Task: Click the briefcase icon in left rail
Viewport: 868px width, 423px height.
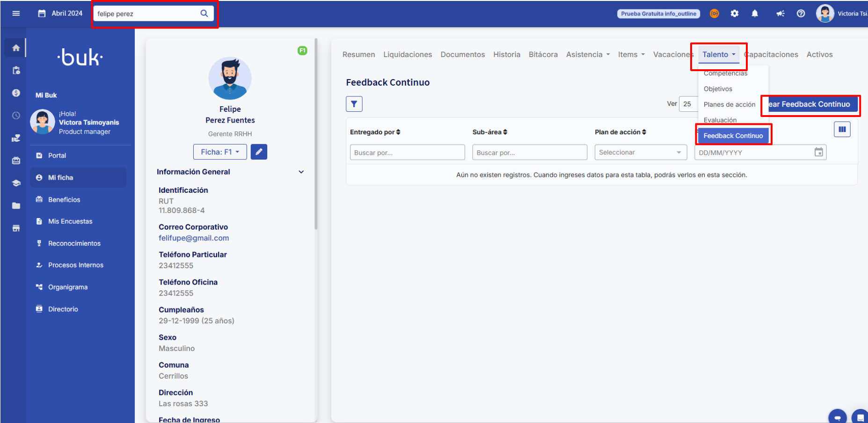Action: [x=16, y=160]
